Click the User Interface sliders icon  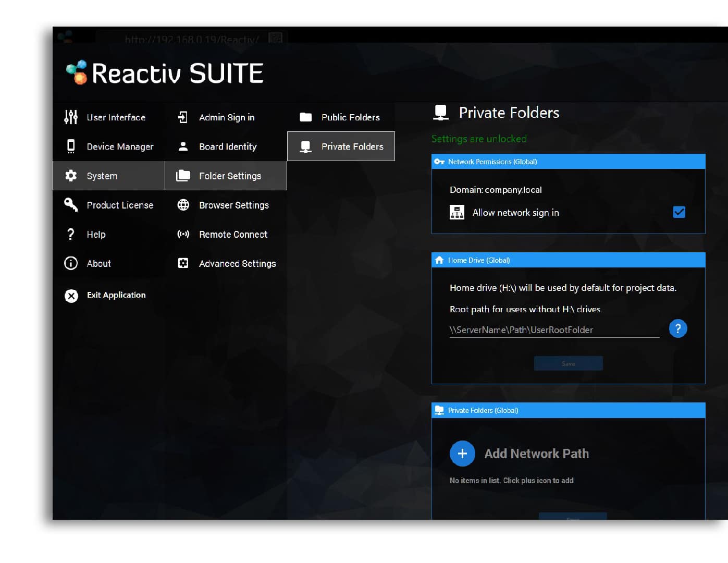point(71,117)
